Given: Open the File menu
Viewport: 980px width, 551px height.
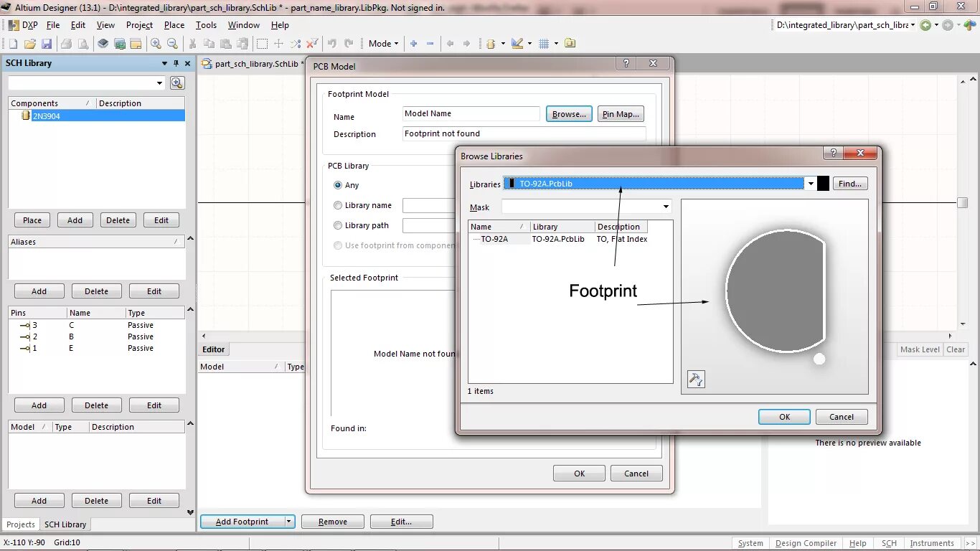Looking at the screenshot, I should 53,25.
